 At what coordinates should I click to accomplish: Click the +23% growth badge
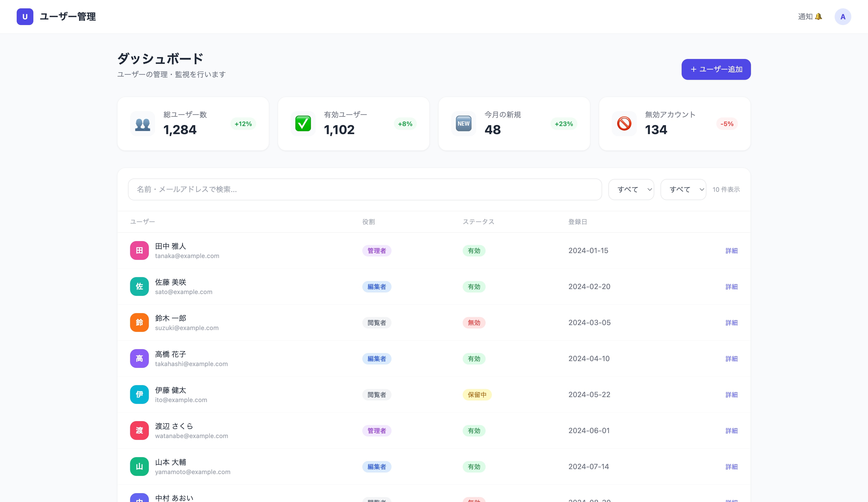tap(564, 124)
